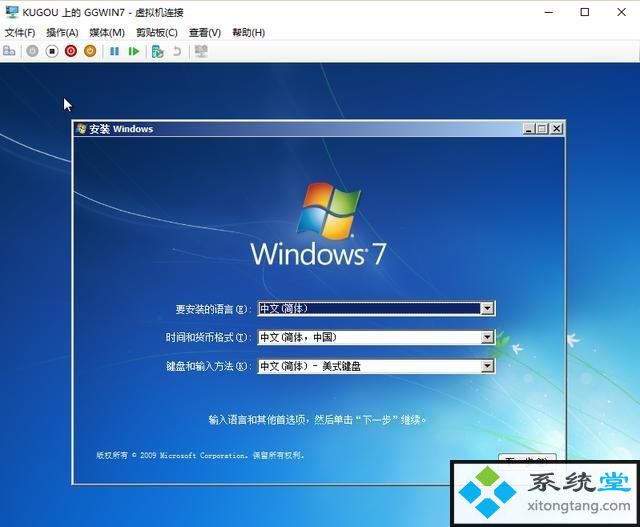Click the Start virtual machine toolbar icon

pos(32,51)
